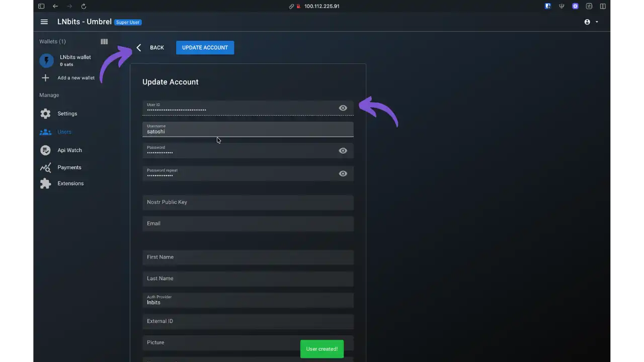Go back with the browser back arrow

[55, 7]
